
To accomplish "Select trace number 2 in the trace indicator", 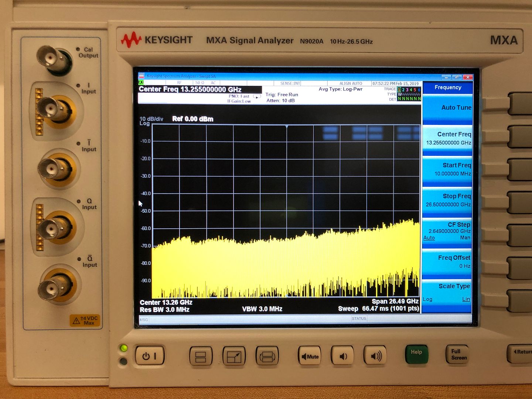I will pos(403,89).
